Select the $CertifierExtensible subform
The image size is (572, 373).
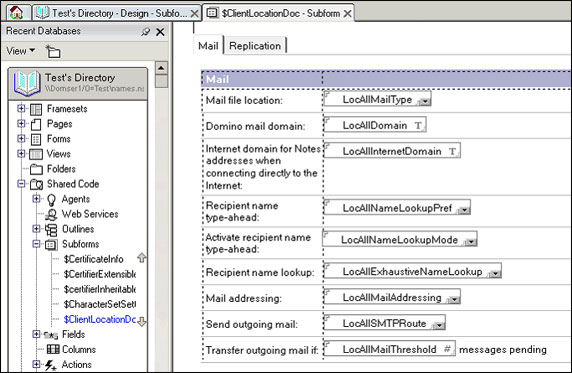(100, 274)
